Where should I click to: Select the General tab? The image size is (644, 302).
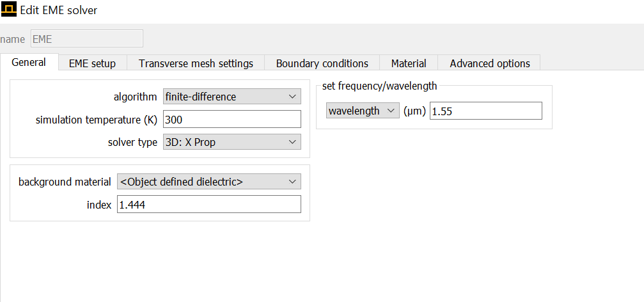coord(29,63)
